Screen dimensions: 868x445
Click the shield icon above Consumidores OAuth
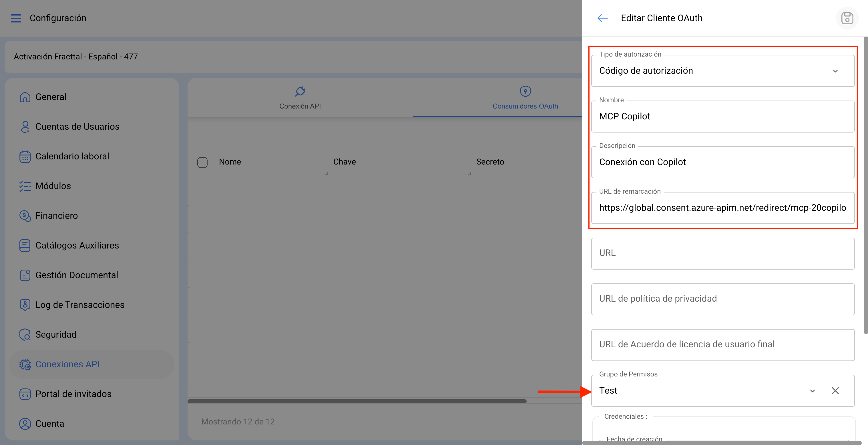pyautogui.click(x=525, y=91)
